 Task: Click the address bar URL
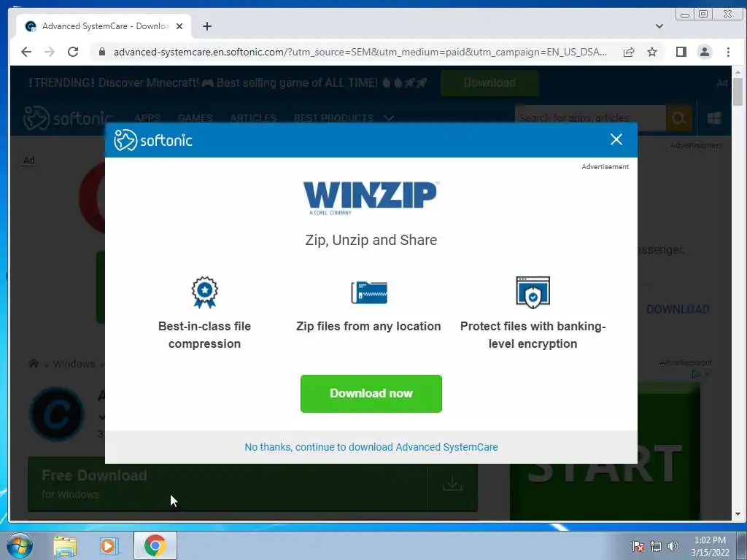pyautogui.click(x=360, y=52)
